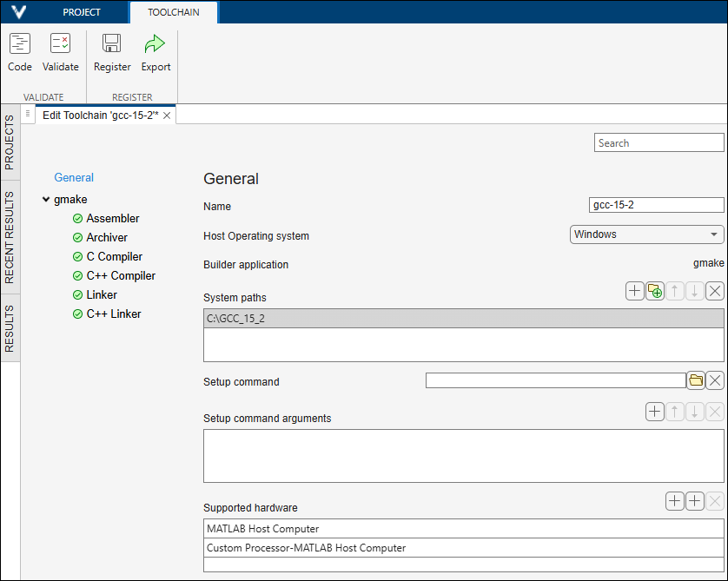Select C++ Compiler tree item
Viewport: 728px width, 581px height.
coord(121,275)
